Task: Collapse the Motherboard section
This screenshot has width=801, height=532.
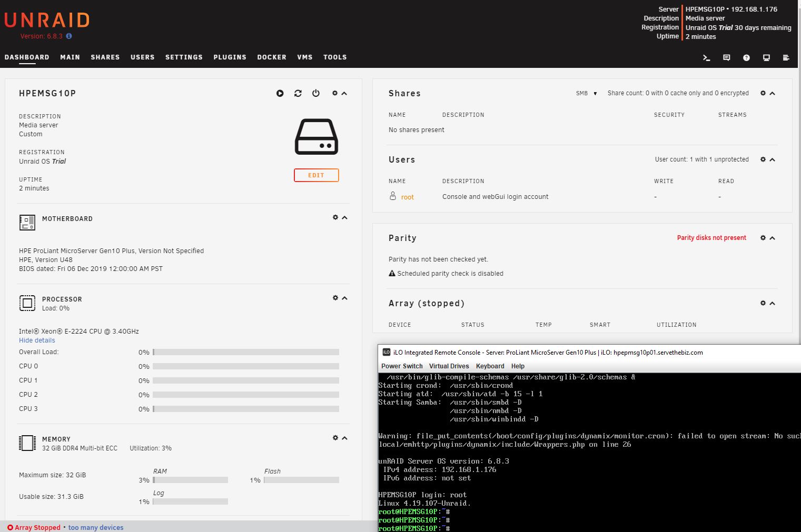Action: tap(345, 217)
